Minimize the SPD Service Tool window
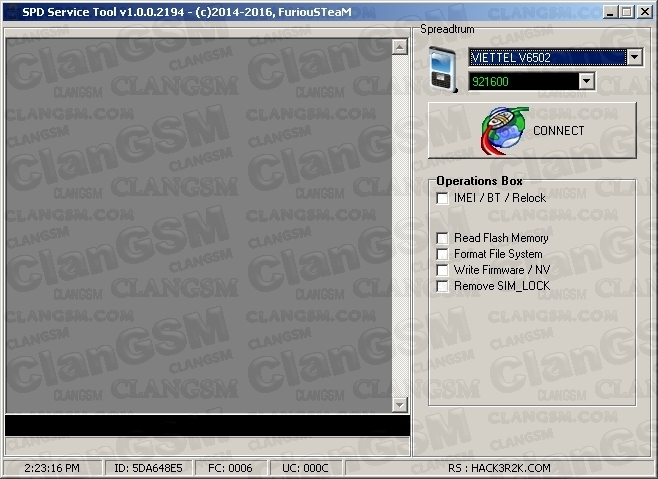This screenshot has height=479, width=658. click(610, 12)
